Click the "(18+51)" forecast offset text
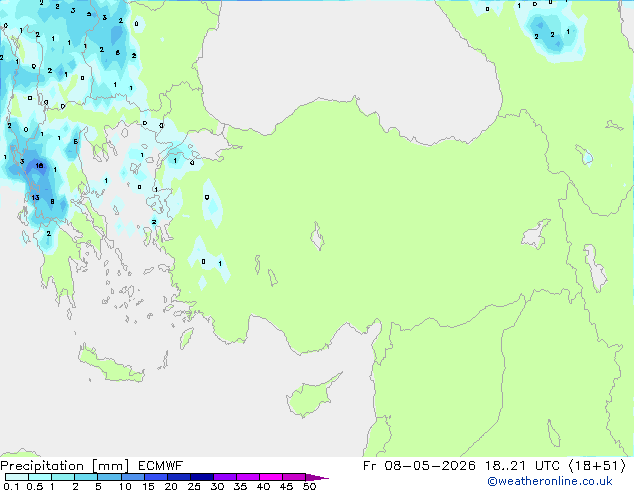Viewport: 634px width, 490px height. (598, 466)
